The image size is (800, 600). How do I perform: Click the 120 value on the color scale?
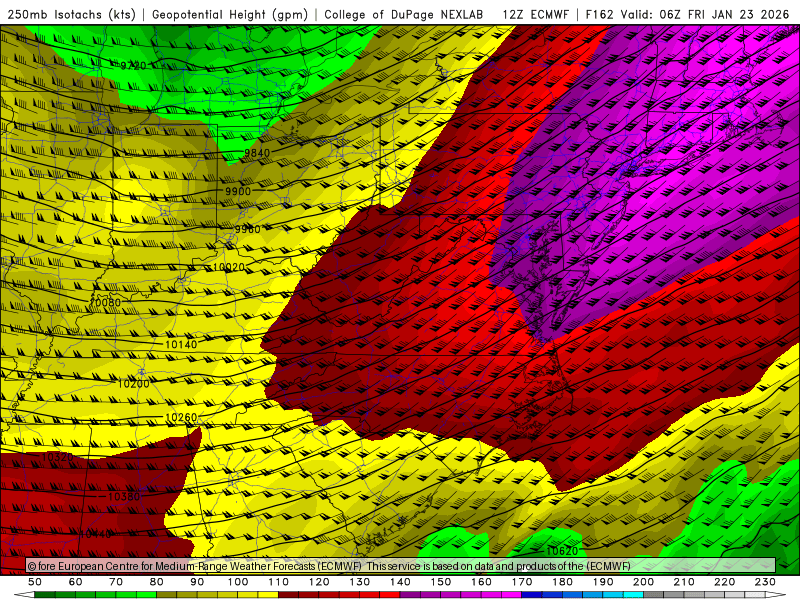coord(319,582)
